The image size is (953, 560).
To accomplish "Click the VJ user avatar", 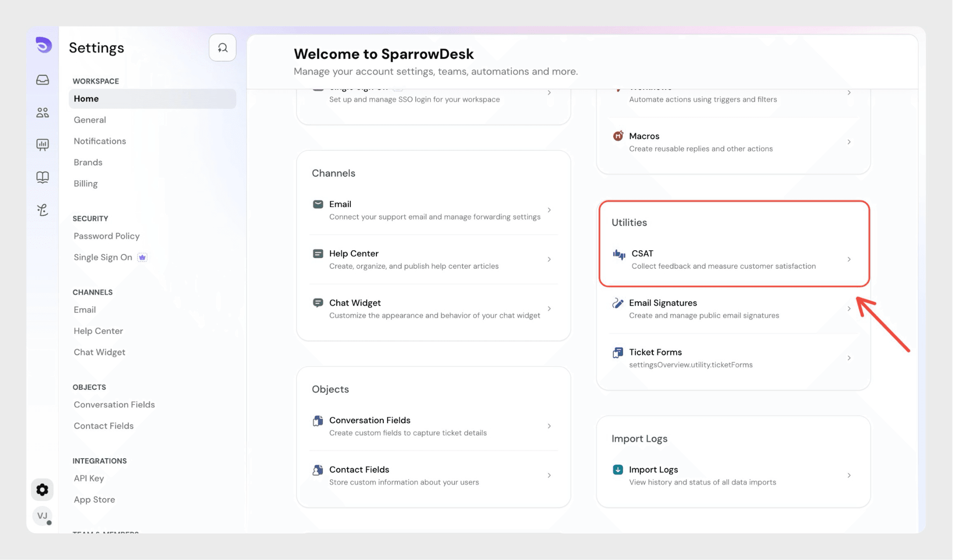I will click(42, 516).
